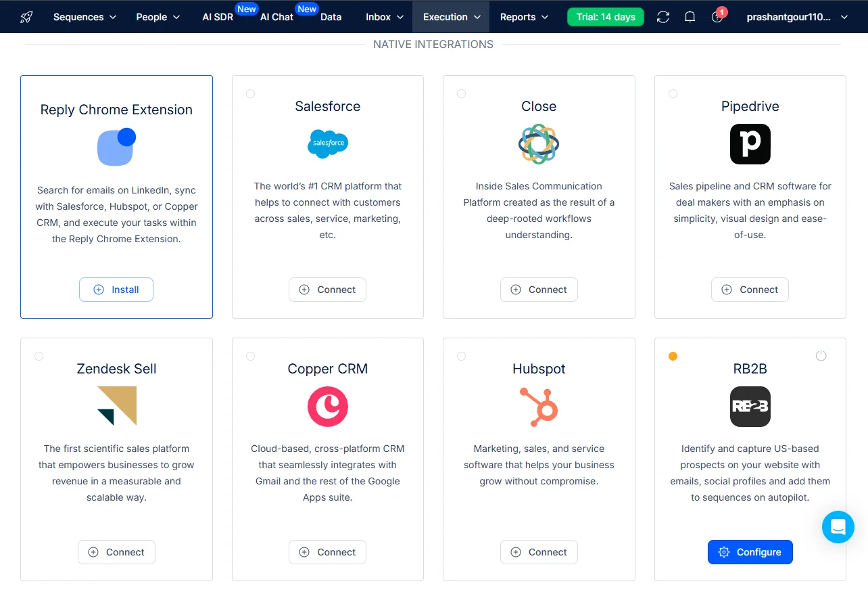
Task: Toggle the Hubspot status indicator circle
Action: pos(461,356)
